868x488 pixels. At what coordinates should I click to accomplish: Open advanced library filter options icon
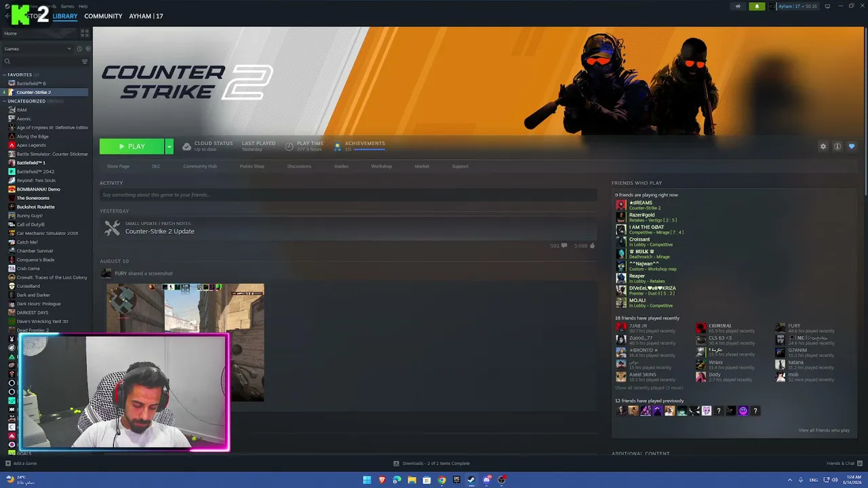coord(85,62)
